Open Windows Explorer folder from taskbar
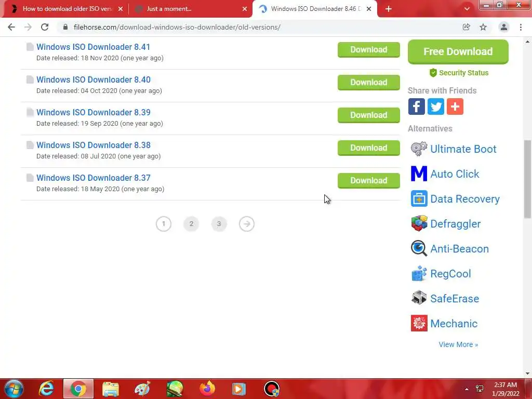Screen dimensions: 532x399 tap(111, 389)
